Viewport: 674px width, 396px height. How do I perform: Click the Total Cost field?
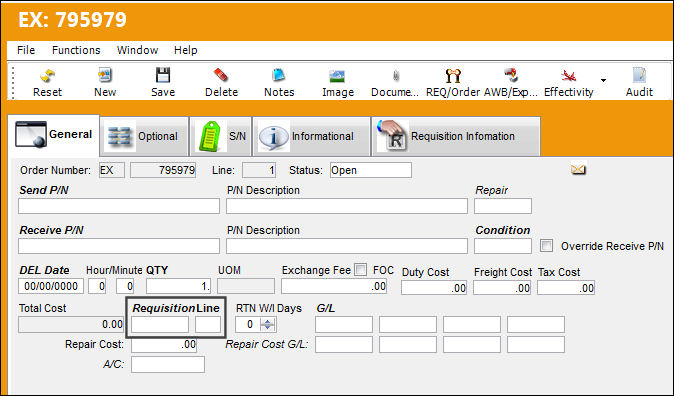(x=71, y=324)
